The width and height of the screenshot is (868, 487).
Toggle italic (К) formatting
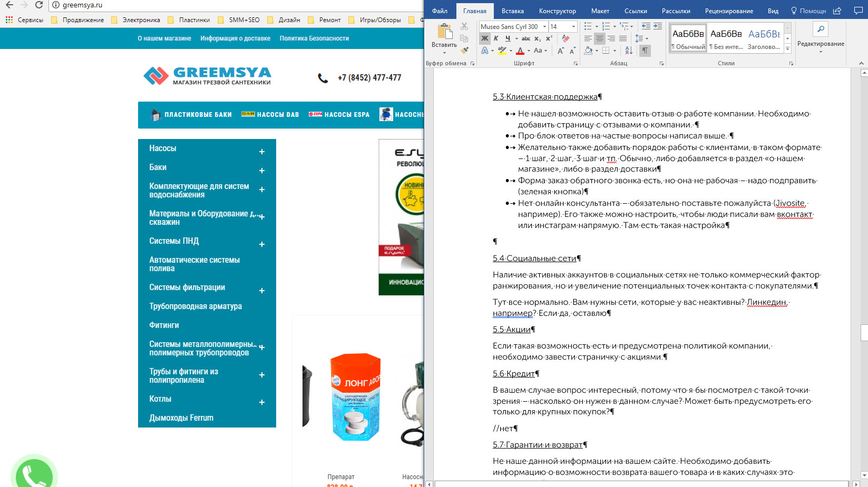point(496,38)
